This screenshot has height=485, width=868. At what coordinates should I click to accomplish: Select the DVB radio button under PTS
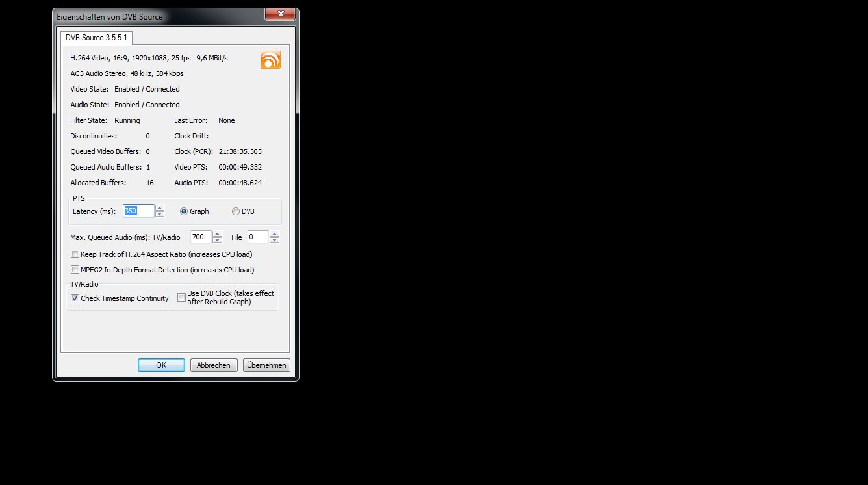(x=236, y=211)
